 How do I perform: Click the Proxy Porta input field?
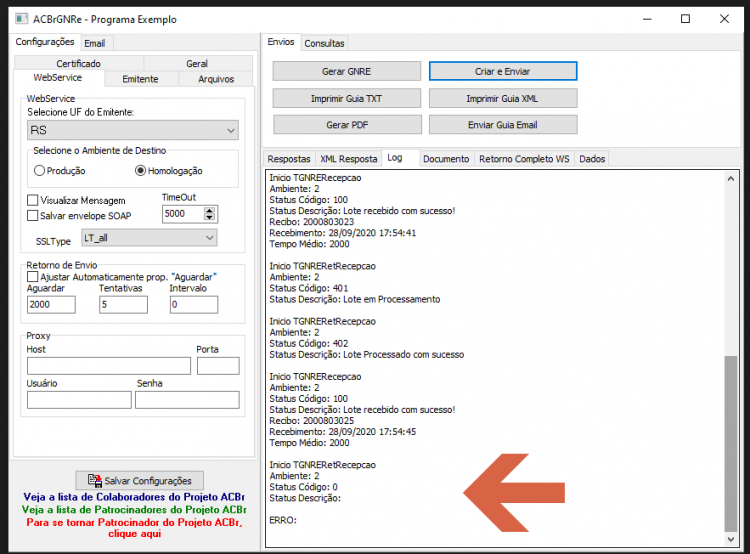pos(218,366)
